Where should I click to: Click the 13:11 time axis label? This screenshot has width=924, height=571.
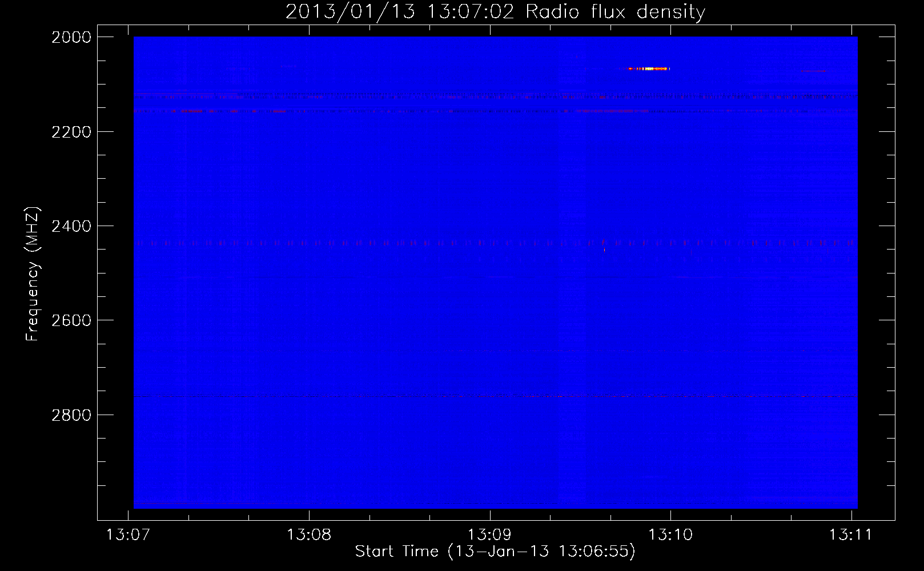point(851,534)
